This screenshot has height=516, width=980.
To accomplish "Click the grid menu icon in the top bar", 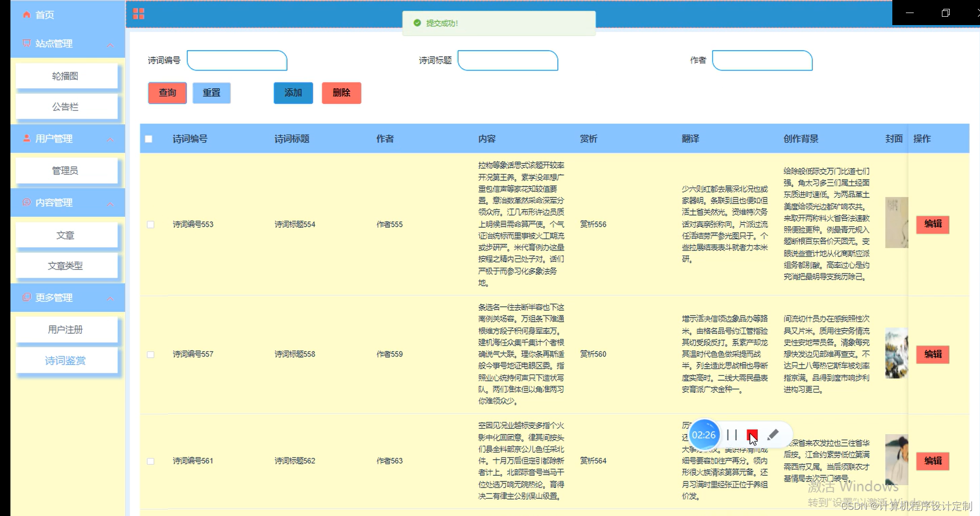I will [138, 14].
